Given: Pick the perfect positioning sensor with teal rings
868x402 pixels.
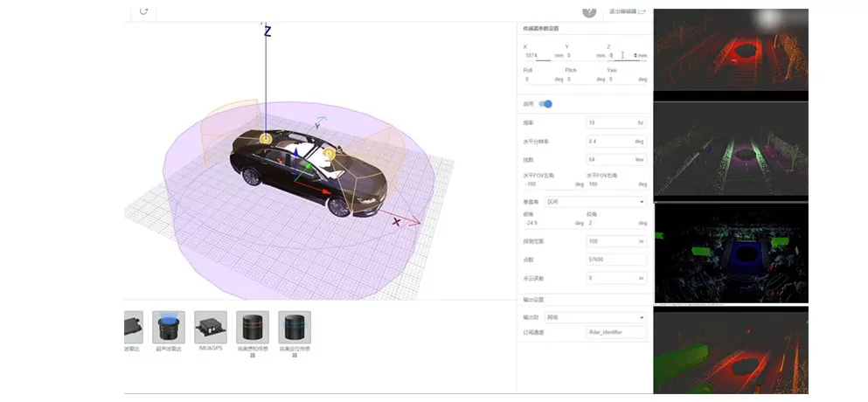Looking at the screenshot, I should (x=294, y=327).
